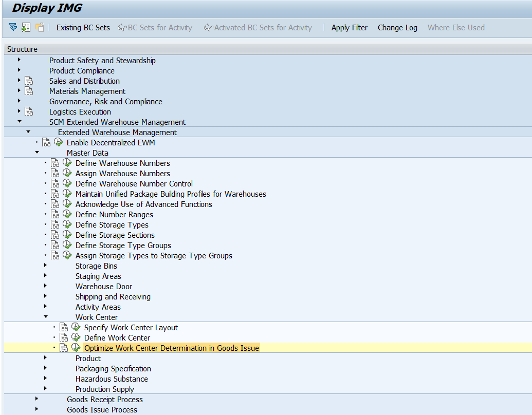Expand the Goods Issue Process node

click(x=36, y=409)
